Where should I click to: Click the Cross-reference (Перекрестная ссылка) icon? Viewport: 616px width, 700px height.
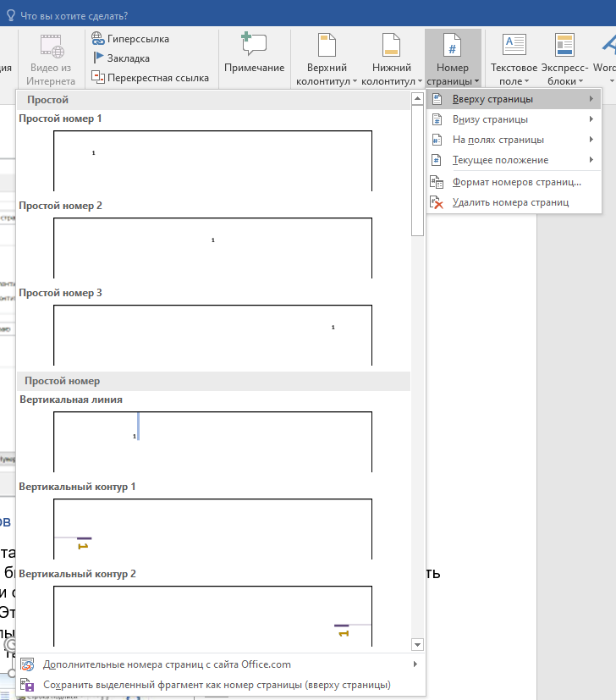point(98,77)
